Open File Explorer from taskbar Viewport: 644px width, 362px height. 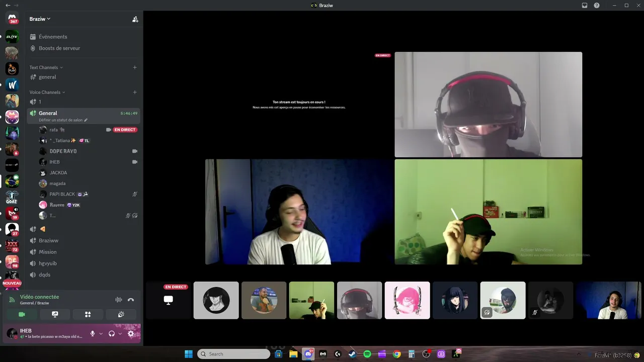293,354
